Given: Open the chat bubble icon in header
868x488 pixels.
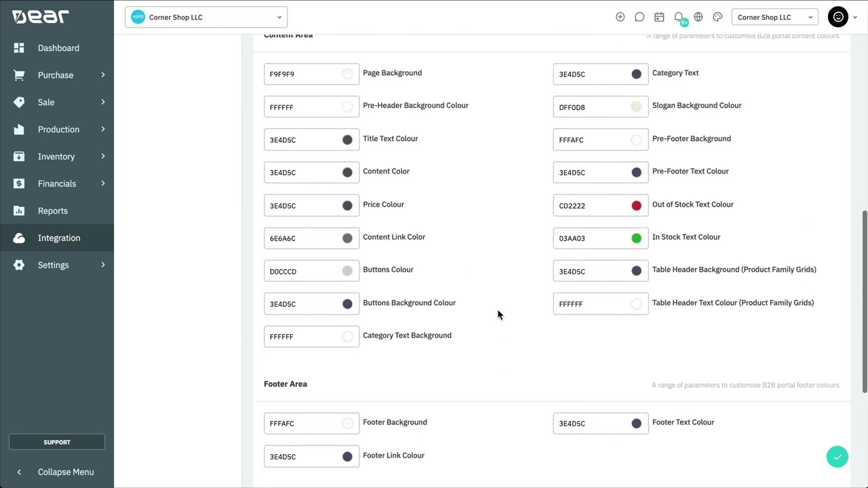Looking at the screenshot, I should (x=639, y=17).
